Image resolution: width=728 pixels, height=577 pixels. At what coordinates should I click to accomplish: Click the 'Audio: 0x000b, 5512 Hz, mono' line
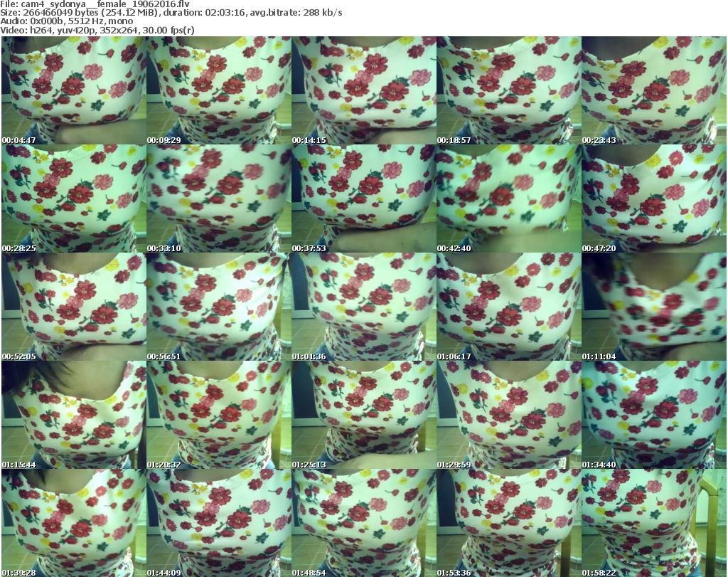(x=66, y=21)
